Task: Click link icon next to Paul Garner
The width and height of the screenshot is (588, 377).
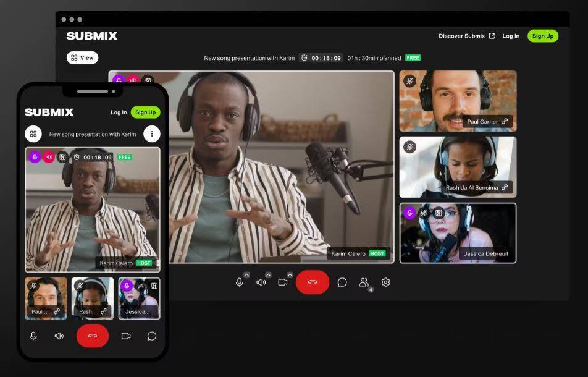Action: [505, 122]
